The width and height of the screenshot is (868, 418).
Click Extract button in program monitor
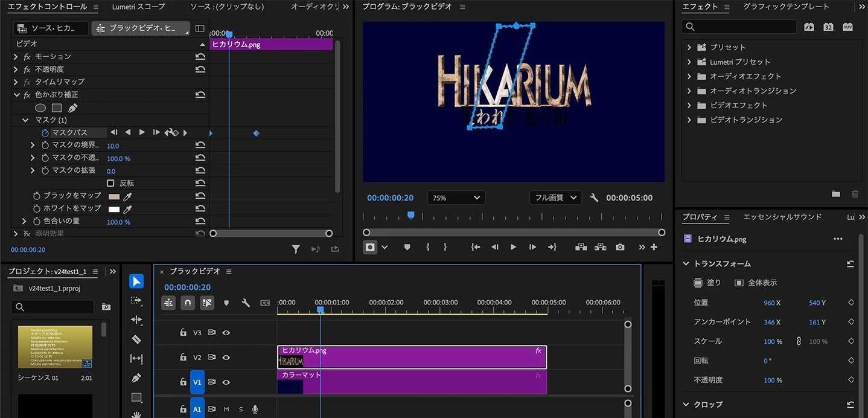tap(600, 247)
